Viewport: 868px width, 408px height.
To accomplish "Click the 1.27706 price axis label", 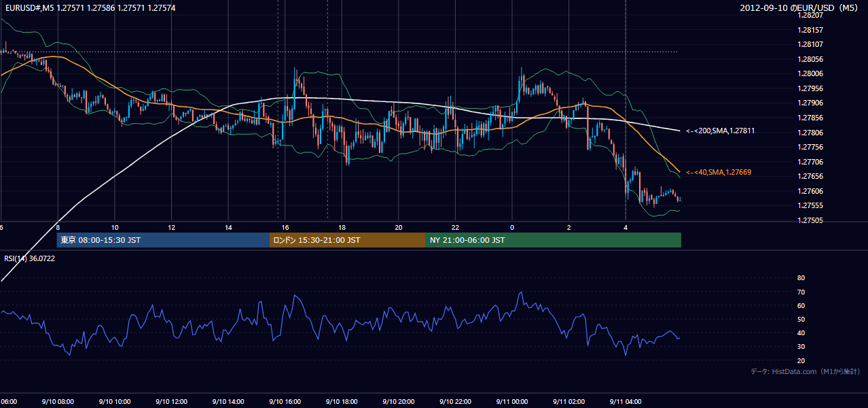I will coord(811,162).
